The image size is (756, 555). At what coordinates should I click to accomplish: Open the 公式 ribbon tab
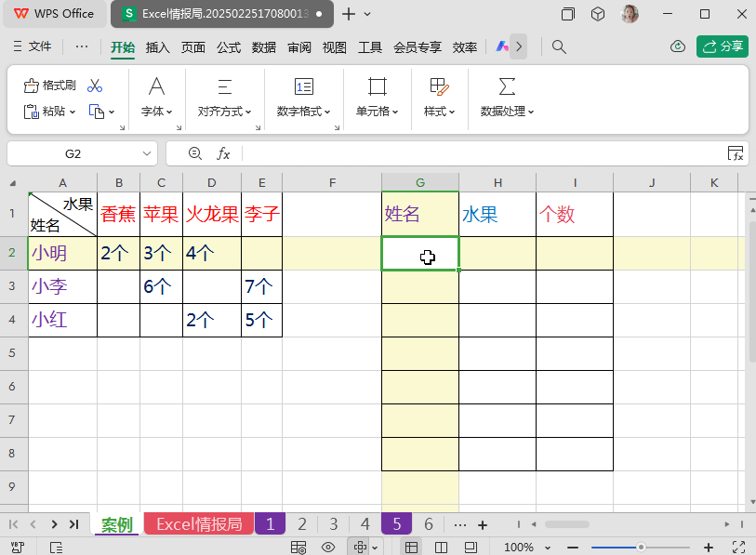click(x=229, y=47)
